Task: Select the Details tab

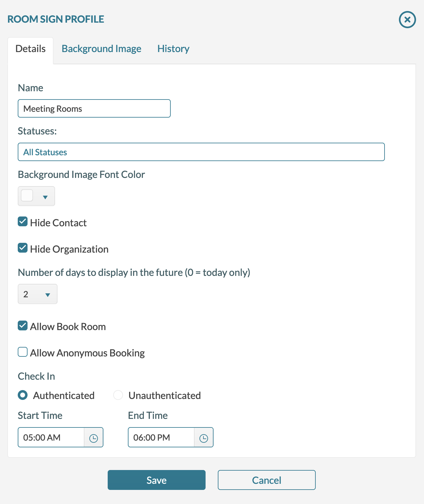Action: tap(31, 49)
